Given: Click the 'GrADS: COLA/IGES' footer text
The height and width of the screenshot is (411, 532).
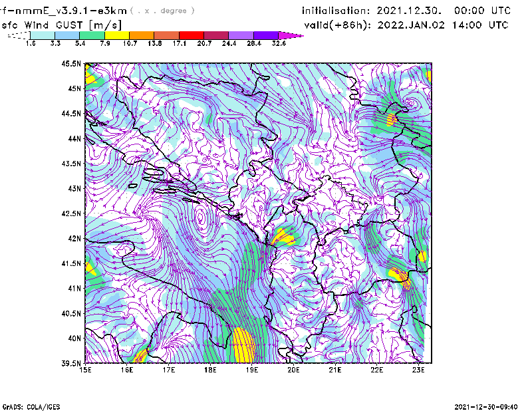Looking at the screenshot, I should tap(31, 407).
